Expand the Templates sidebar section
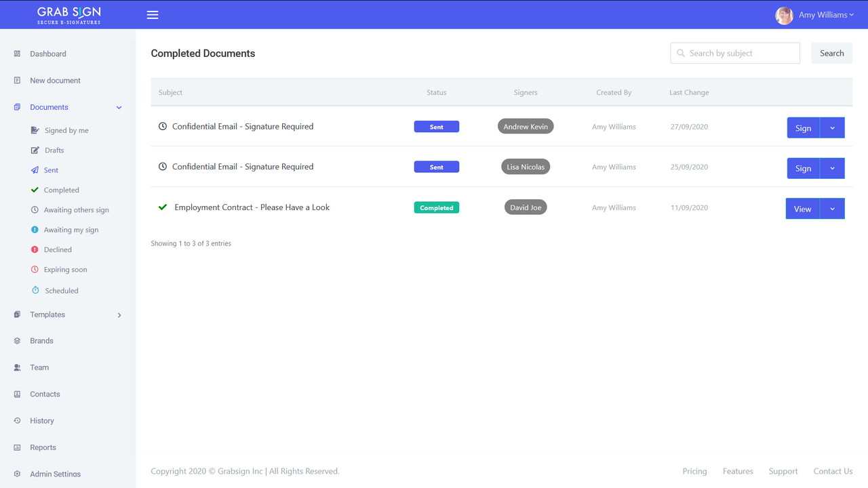Screen dimensions: 868x488 pos(119,315)
